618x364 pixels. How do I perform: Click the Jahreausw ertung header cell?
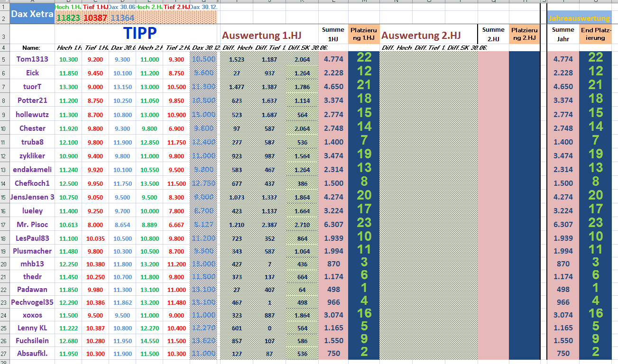point(579,18)
